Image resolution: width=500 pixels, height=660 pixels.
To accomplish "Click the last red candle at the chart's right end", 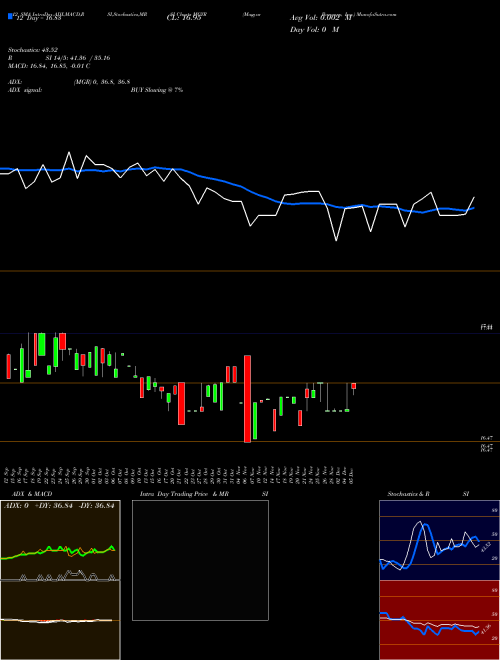I will [x=354, y=386].
